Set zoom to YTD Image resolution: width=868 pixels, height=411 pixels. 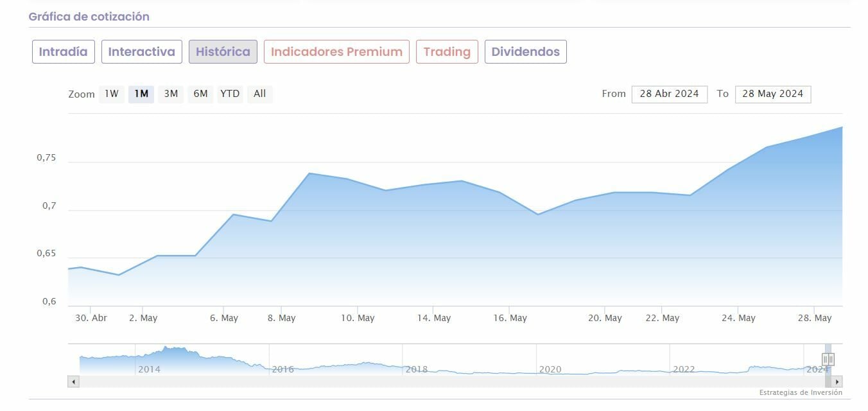tap(230, 94)
